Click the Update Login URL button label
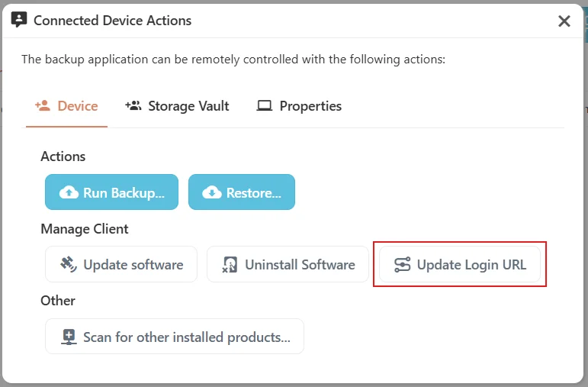Image resolution: width=588 pixels, height=387 pixels. click(x=472, y=265)
